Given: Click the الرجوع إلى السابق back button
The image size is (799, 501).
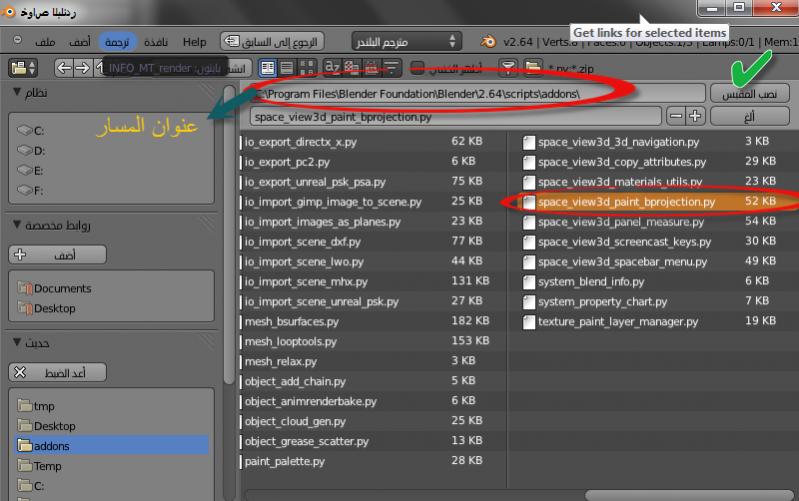Looking at the screenshot, I should [x=272, y=41].
